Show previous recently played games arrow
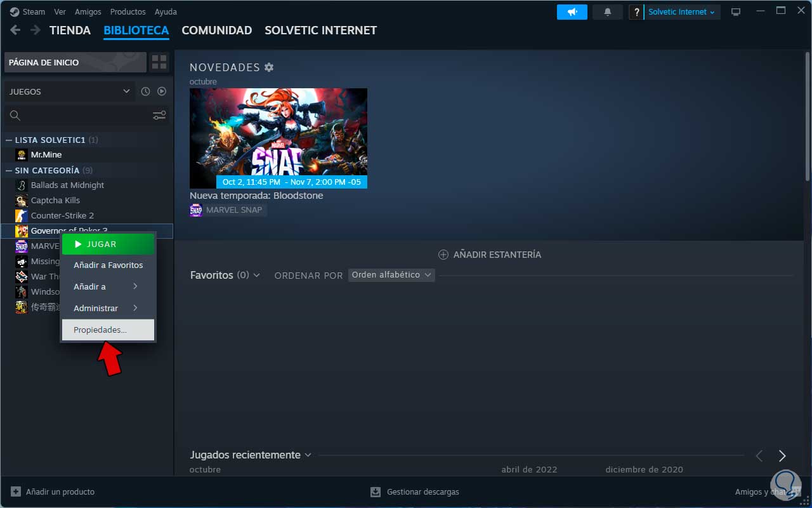Screen dimensions: 812x508 click(759, 455)
